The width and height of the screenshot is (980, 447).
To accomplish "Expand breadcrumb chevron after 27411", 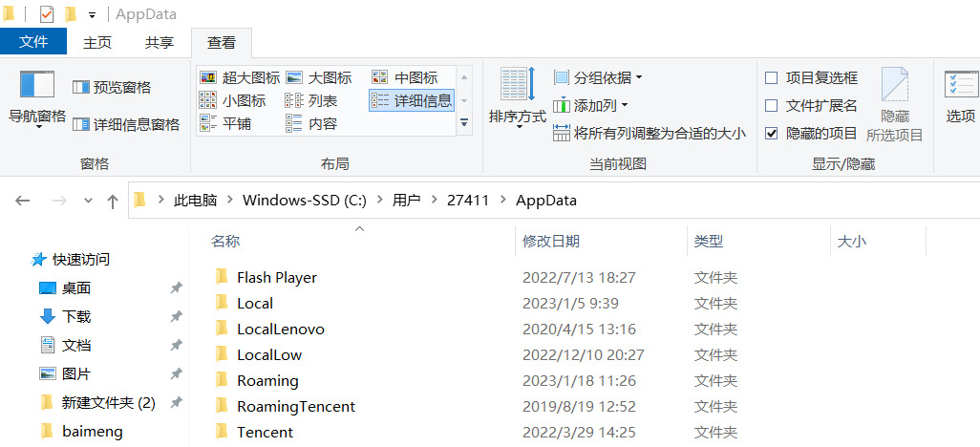I will pos(502,201).
